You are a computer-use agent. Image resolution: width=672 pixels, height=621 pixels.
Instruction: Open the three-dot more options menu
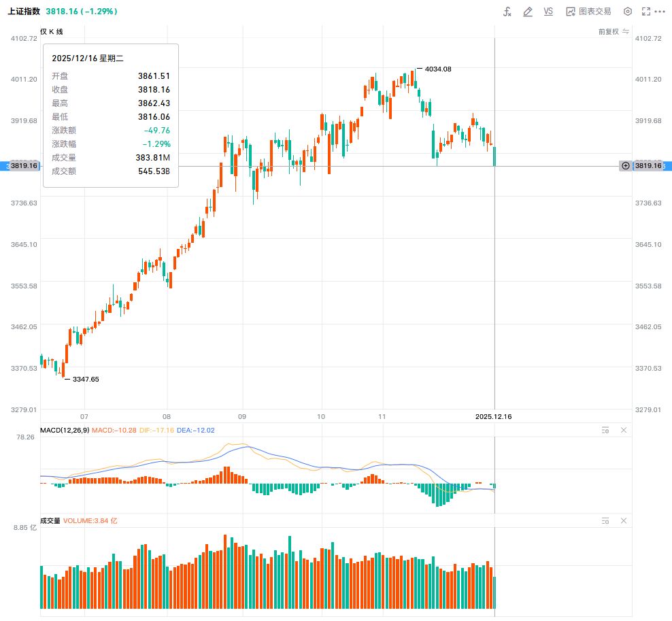660,12
